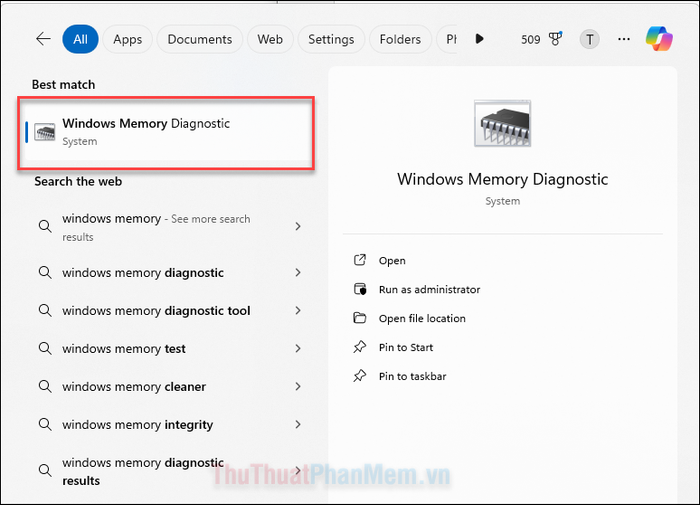The width and height of the screenshot is (700, 505).
Task: Show more filter tabs with play arrow
Action: pyautogui.click(x=479, y=39)
